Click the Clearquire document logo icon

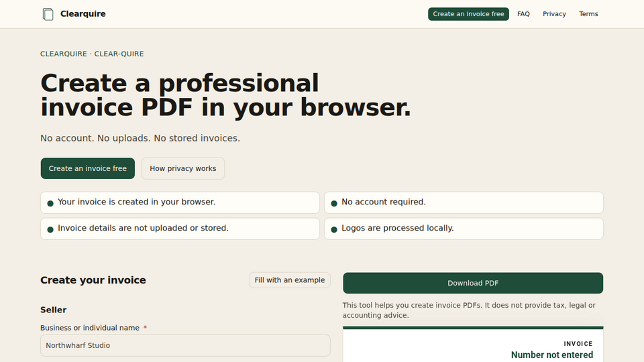tap(48, 14)
